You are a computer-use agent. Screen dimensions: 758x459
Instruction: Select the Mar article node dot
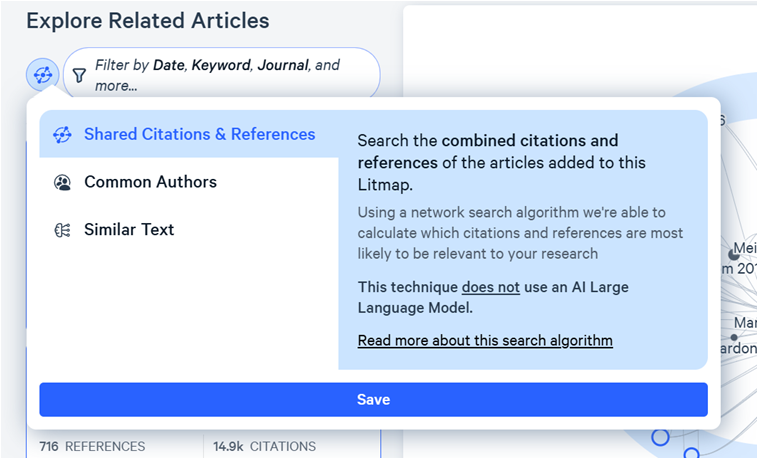[x=734, y=337]
